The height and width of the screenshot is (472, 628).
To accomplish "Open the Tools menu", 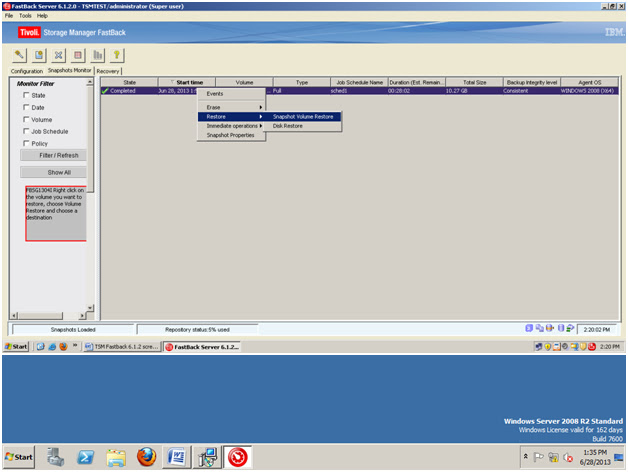I will [25, 16].
